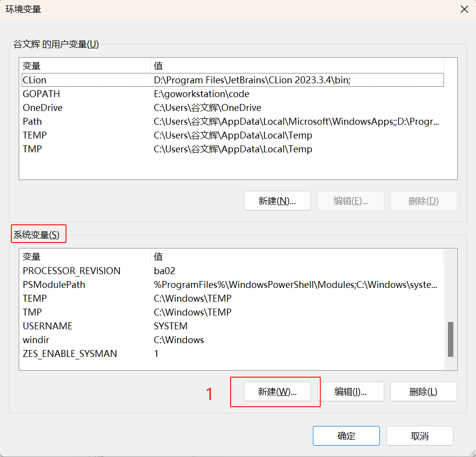476x457 pixels.
Task: Click the WindowsApps Path value cell
Action: coord(296,121)
